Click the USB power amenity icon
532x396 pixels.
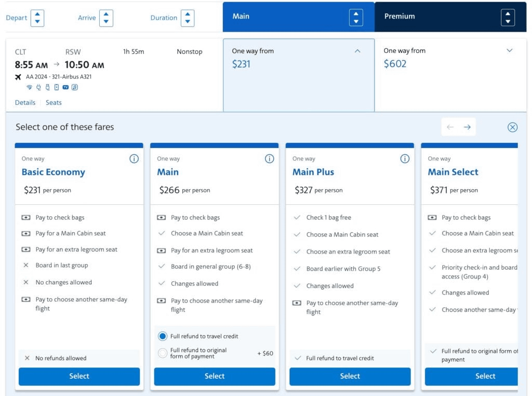(47, 87)
